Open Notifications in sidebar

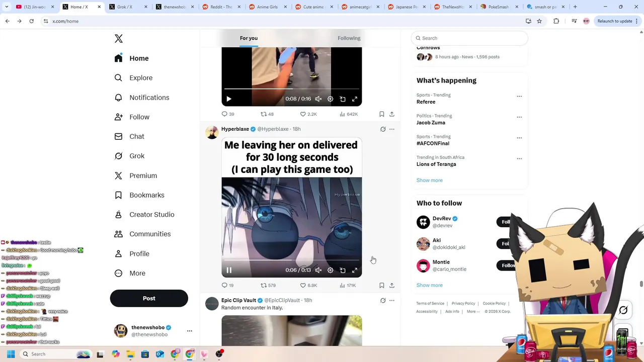tap(142, 98)
